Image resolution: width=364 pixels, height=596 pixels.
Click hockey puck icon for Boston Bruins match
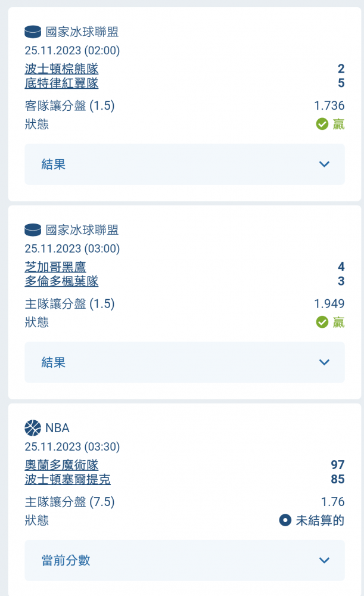[x=33, y=32]
